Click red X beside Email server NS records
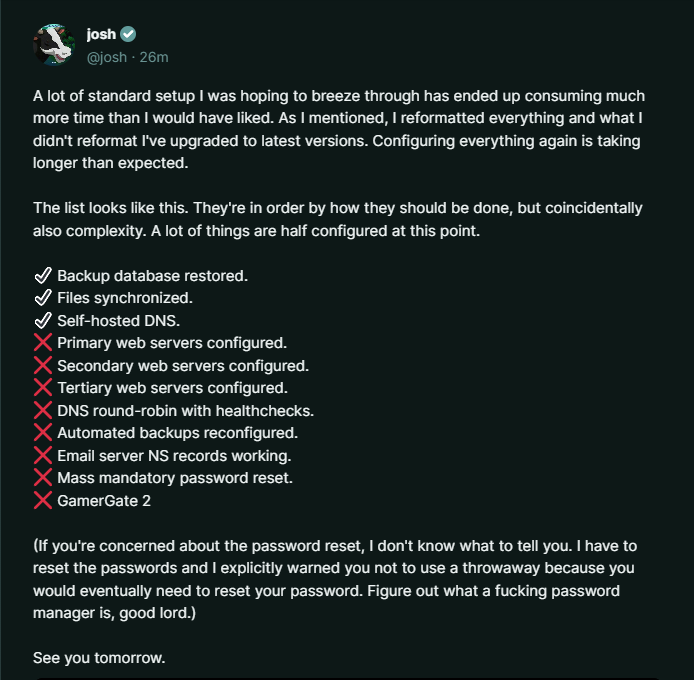Viewport: 694px width, 680px height. (43, 455)
